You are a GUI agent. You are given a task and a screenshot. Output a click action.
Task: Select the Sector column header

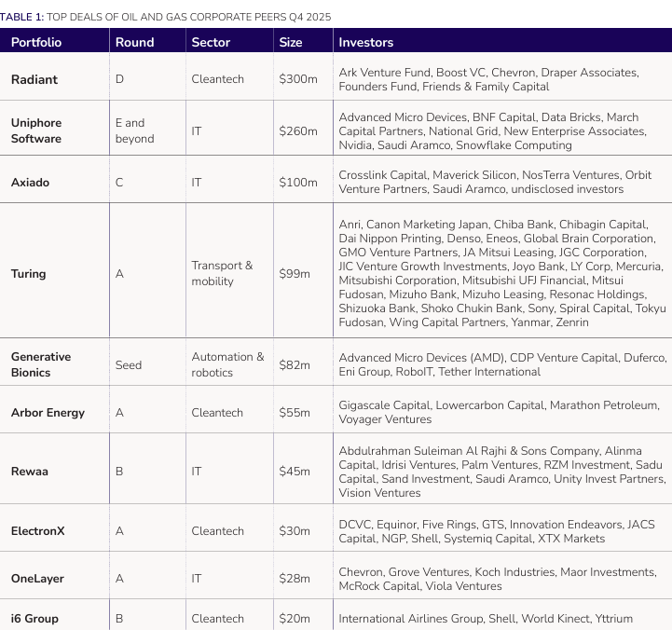coord(211,42)
